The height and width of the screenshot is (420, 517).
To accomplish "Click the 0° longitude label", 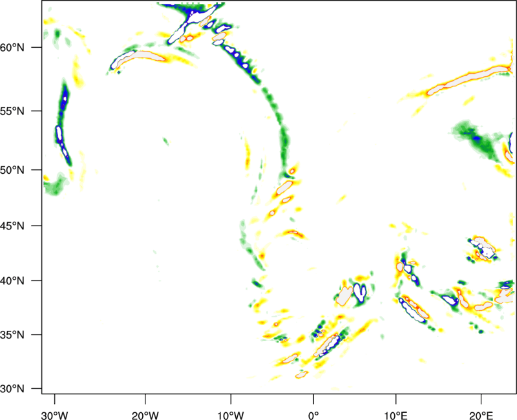I will coord(313,415).
